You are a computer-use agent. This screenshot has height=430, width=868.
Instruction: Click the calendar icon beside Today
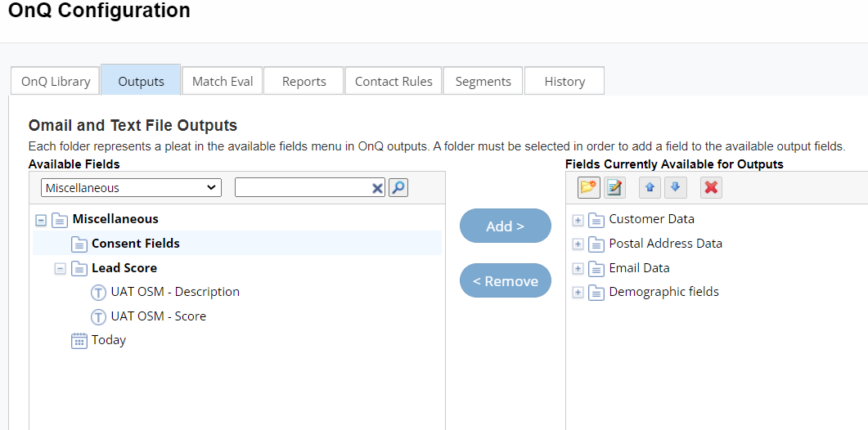[79, 340]
